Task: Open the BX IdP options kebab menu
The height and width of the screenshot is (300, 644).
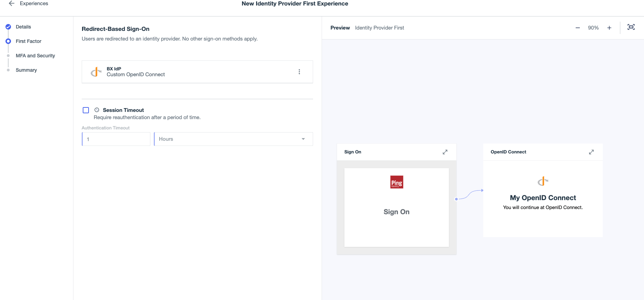Action: (299, 72)
